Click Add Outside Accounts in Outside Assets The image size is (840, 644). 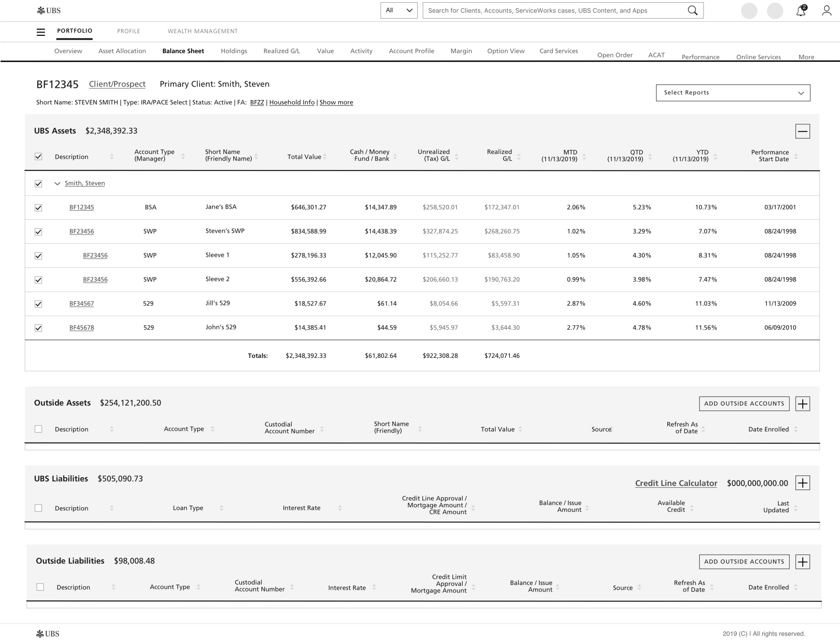pyautogui.click(x=744, y=403)
